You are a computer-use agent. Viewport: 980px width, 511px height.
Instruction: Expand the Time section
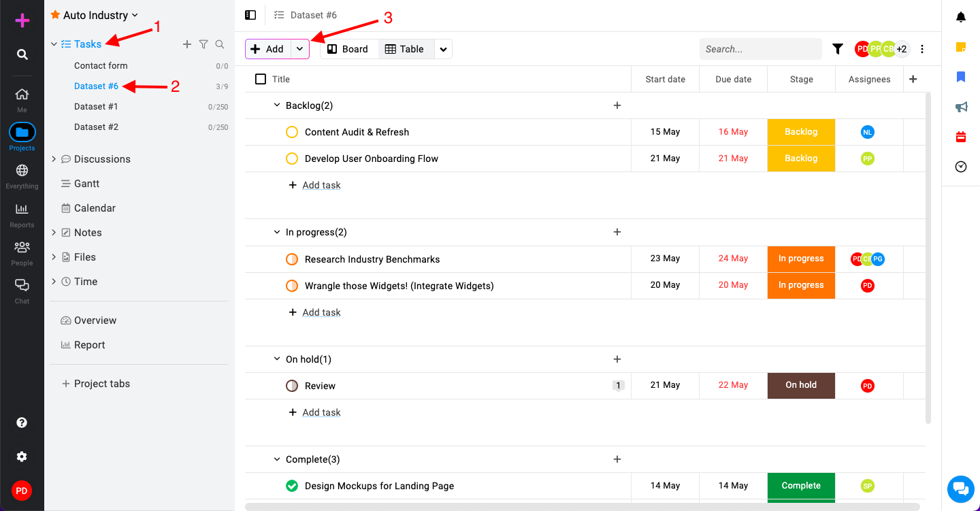click(54, 282)
